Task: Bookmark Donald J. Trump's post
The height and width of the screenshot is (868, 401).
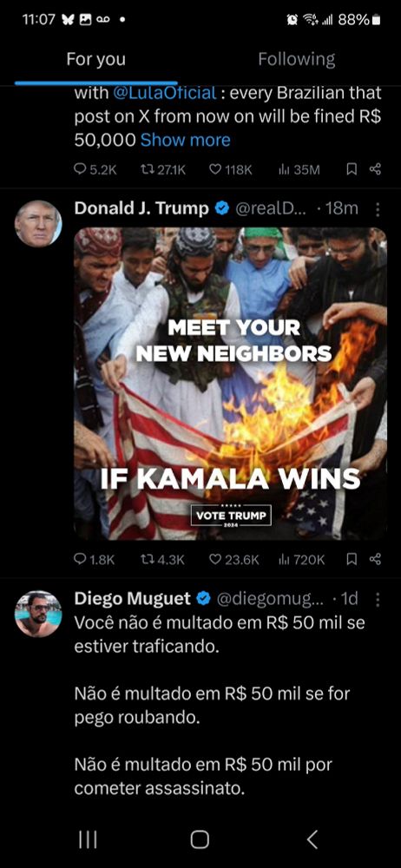Action: 352,559
